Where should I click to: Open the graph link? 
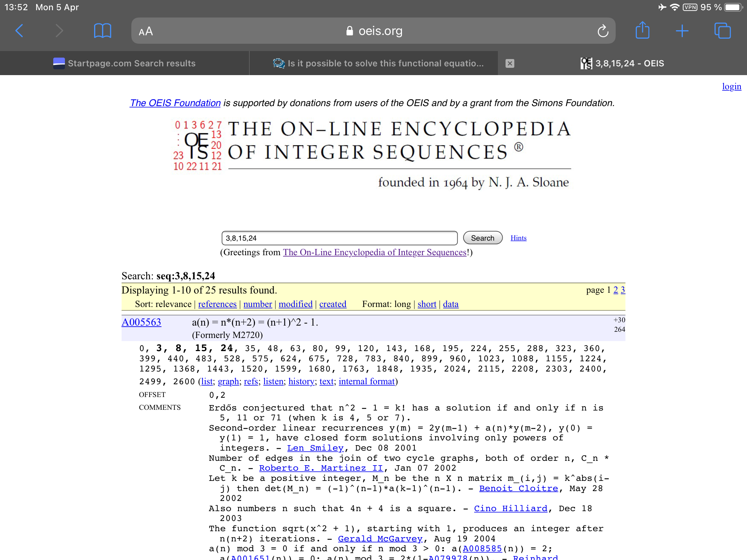(228, 381)
